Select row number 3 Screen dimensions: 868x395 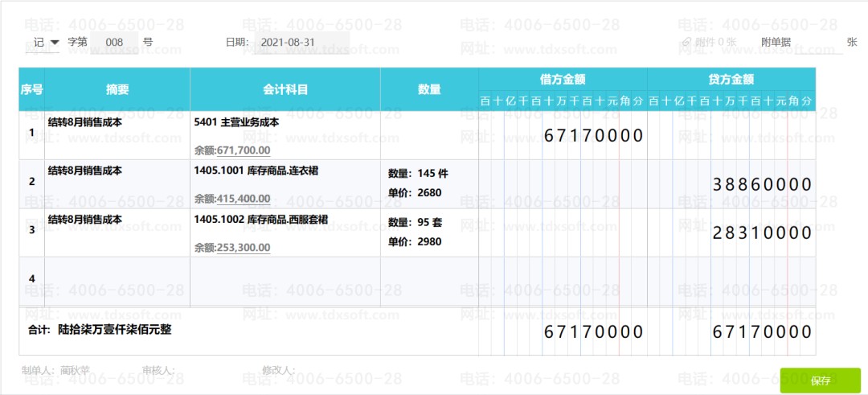31,230
